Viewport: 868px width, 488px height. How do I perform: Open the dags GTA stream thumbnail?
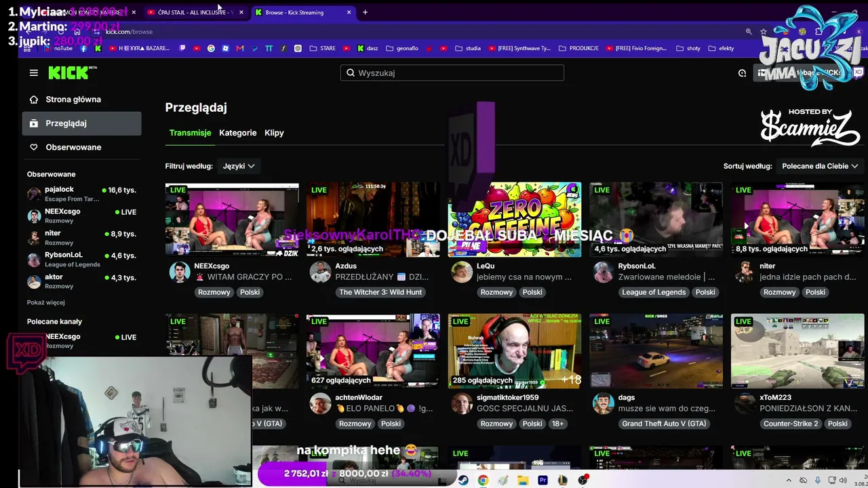(x=656, y=351)
